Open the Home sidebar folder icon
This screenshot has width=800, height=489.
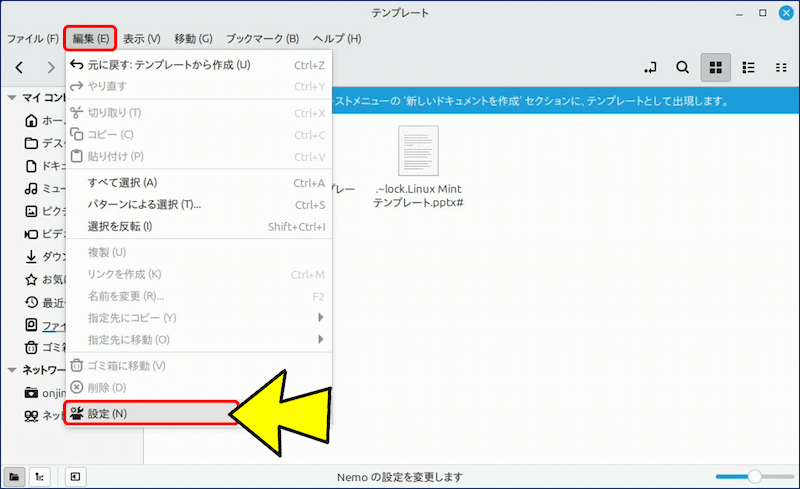pyautogui.click(x=31, y=120)
